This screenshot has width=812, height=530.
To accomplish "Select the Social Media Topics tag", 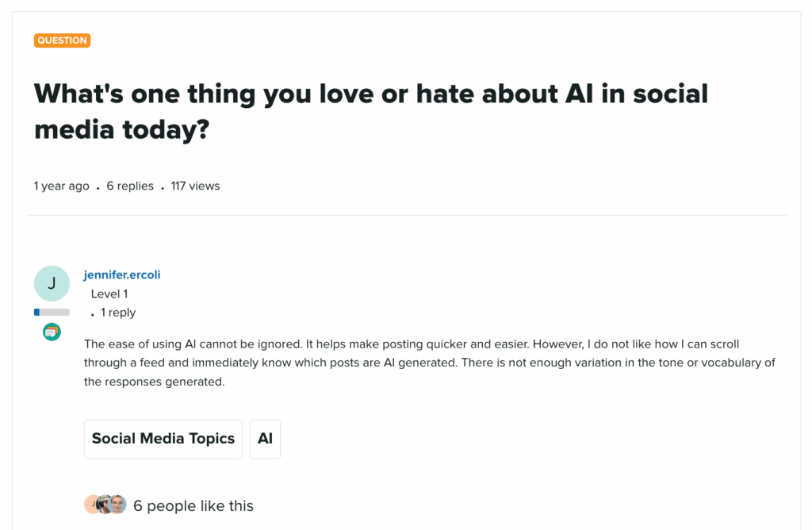I will 163,439.
